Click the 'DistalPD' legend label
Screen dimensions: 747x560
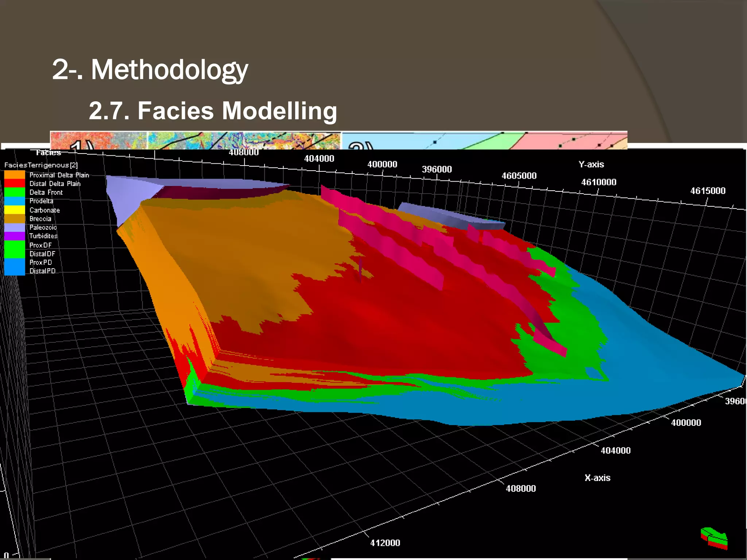click(x=42, y=271)
